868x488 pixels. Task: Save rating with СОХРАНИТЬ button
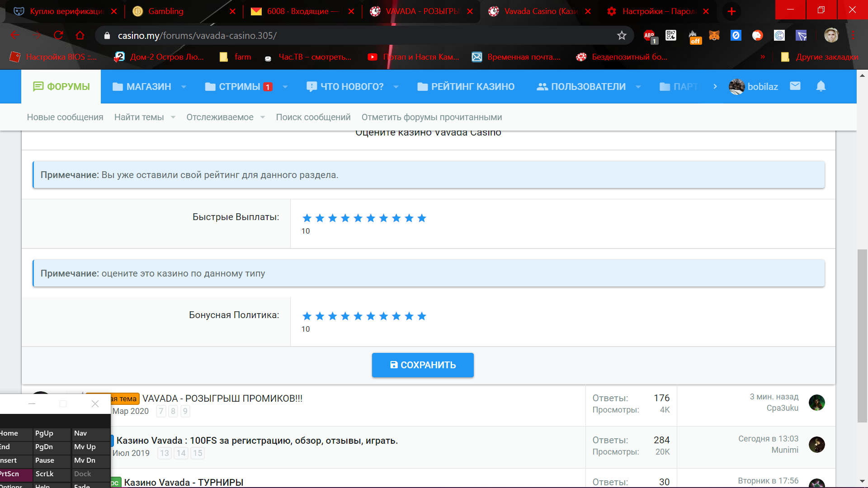423,365
